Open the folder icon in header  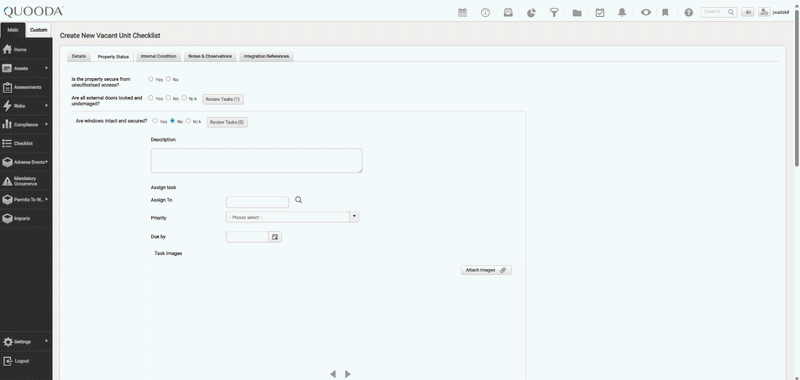[577, 13]
